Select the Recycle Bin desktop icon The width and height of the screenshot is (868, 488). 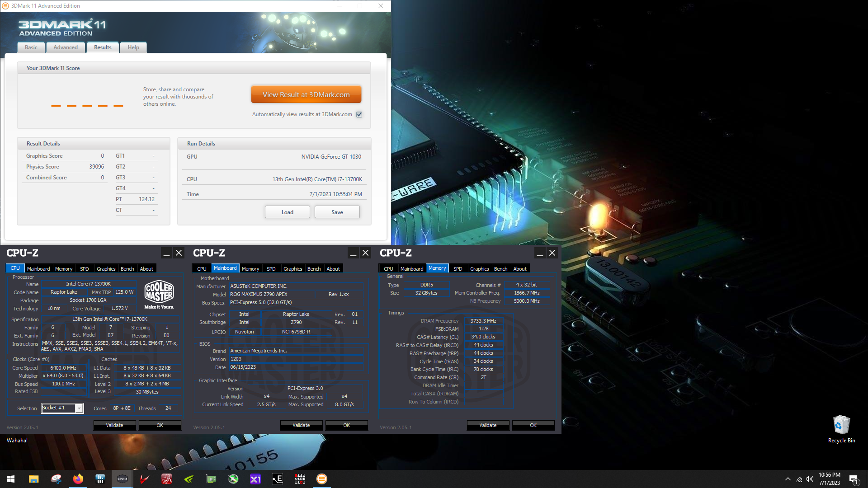pos(841,429)
